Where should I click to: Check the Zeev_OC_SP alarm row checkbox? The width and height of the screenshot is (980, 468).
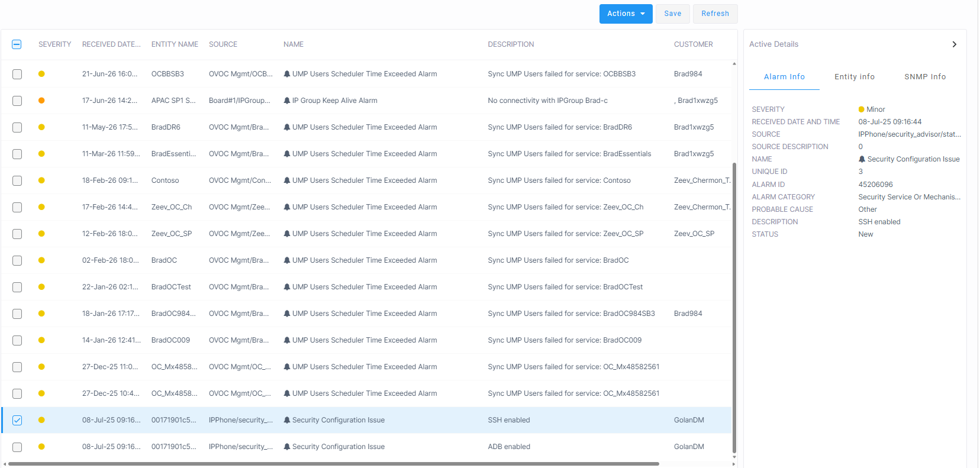[x=17, y=234]
